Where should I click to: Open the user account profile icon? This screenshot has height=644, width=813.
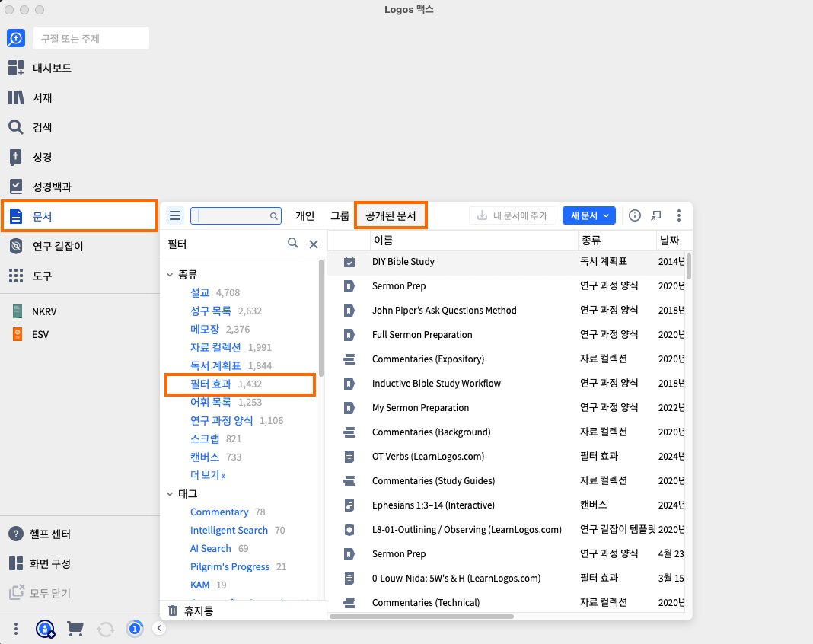coord(46,629)
